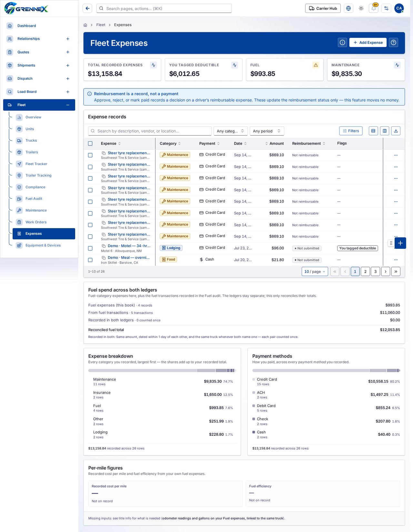
Task: Click the floating plus quick-add button
Action: [400, 243]
